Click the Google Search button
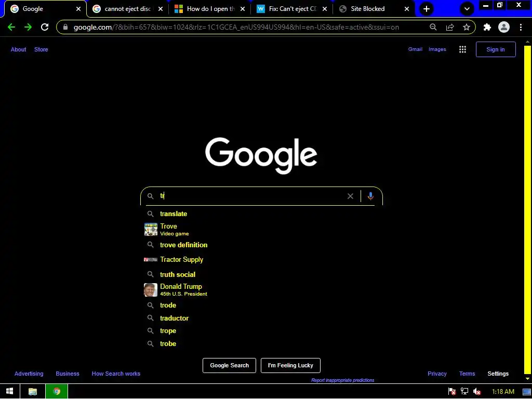Screen dimensions: 532x399 tap(229, 365)
